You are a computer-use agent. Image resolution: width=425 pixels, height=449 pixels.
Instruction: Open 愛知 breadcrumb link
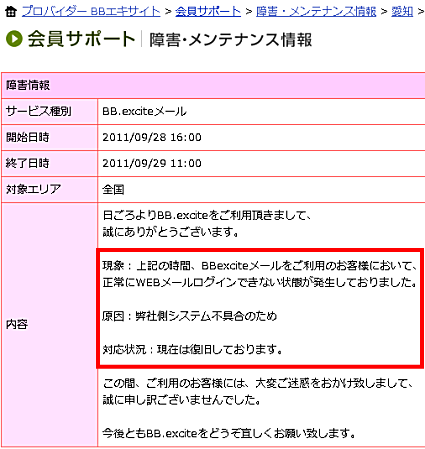click(402, 12)
